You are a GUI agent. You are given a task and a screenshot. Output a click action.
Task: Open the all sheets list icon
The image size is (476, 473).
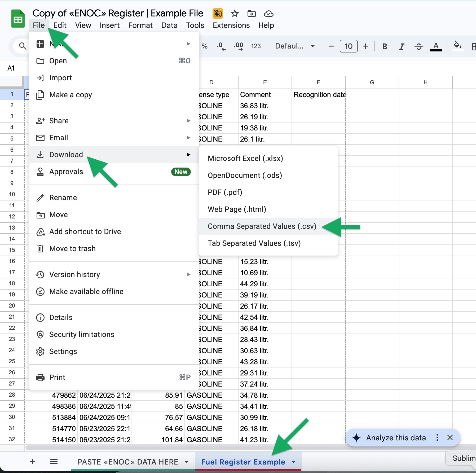point(54,462)
